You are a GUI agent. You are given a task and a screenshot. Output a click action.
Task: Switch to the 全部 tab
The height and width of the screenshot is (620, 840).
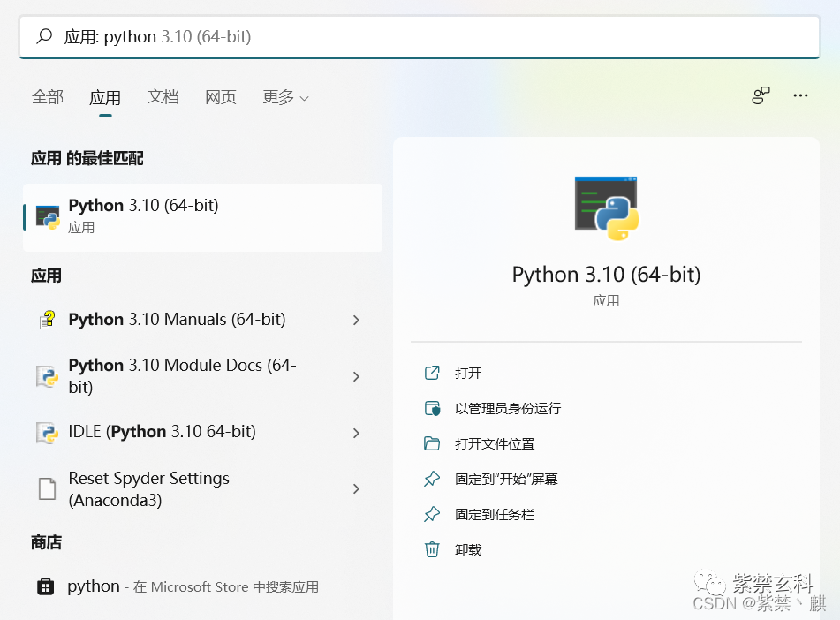[48, 97]
